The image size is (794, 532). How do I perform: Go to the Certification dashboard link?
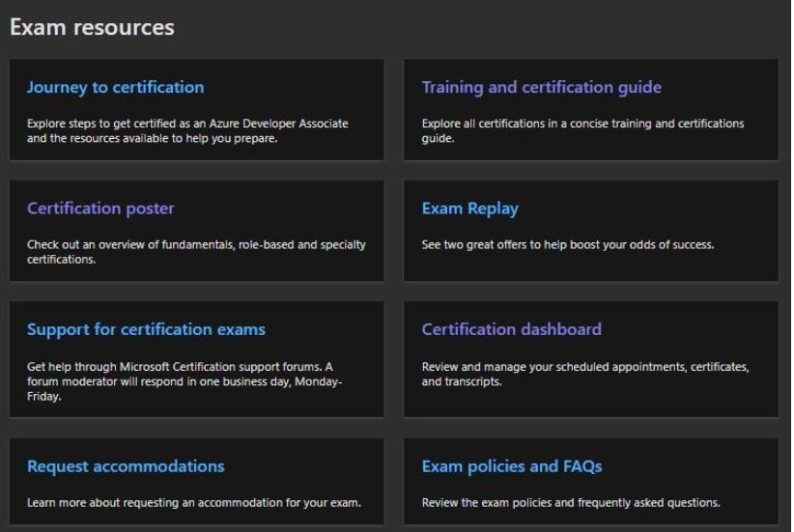(511, 329)
